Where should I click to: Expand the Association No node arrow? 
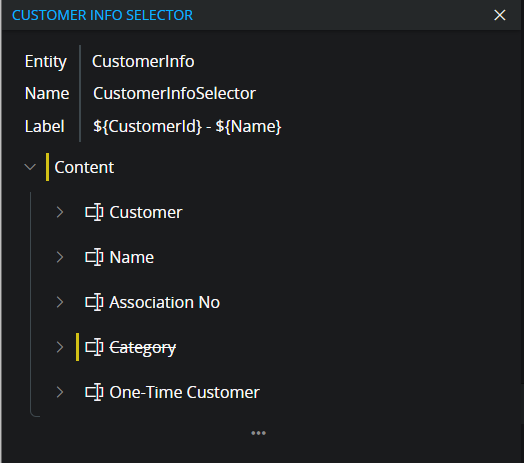(x=60, y=302)
